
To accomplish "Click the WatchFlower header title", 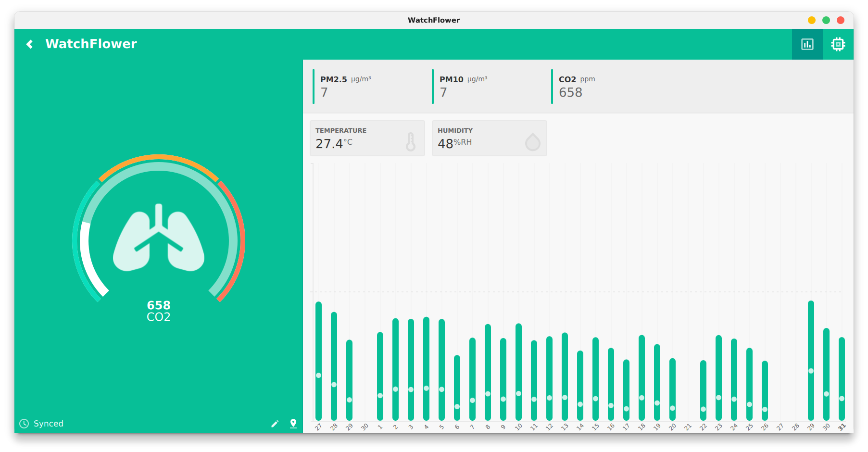I will click(91, 44).
